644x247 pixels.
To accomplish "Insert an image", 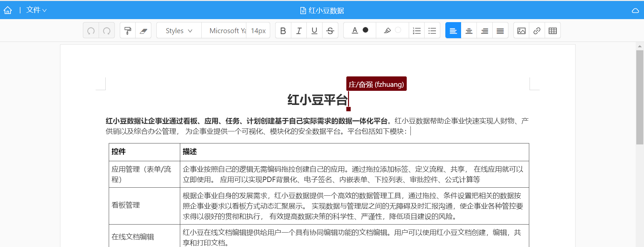I will [x=522, y=31].
